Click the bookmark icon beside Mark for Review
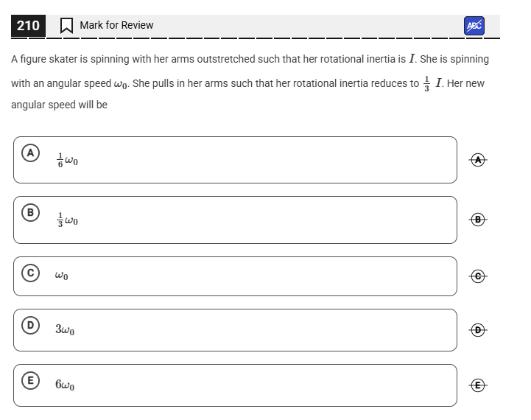531x420 pixels. click(66, 26)
